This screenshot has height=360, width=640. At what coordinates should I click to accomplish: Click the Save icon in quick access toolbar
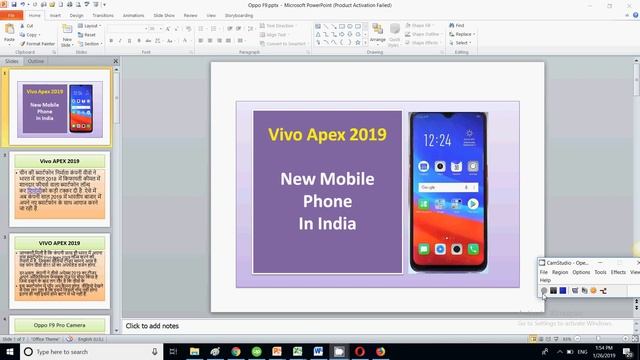point(14,5)
